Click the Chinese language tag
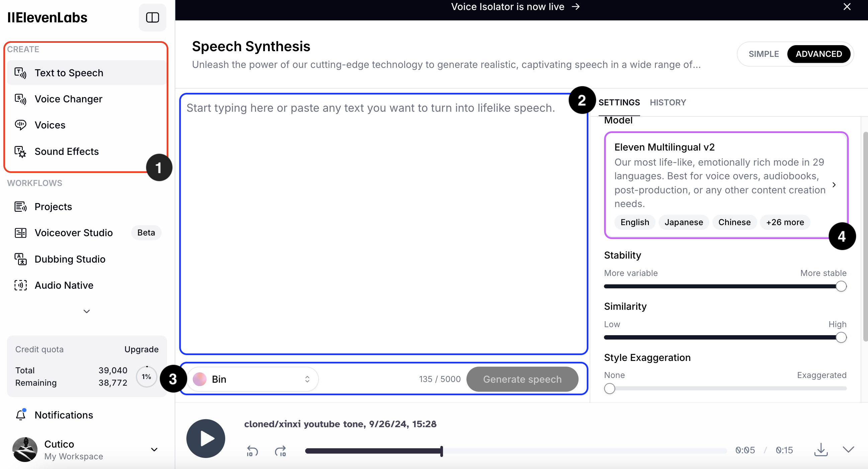Screen dimensions: 868x469 coord(734,222)
